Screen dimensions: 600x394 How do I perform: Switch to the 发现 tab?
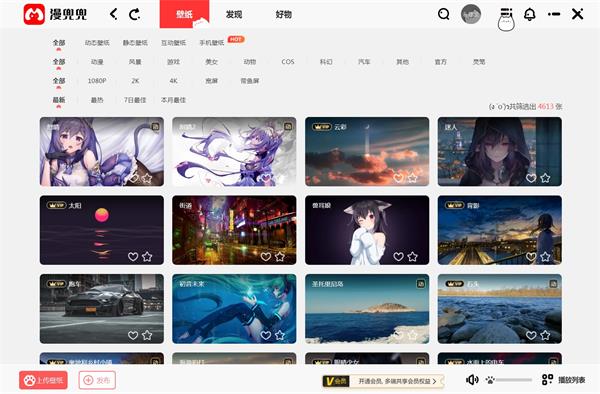(234, 15)
